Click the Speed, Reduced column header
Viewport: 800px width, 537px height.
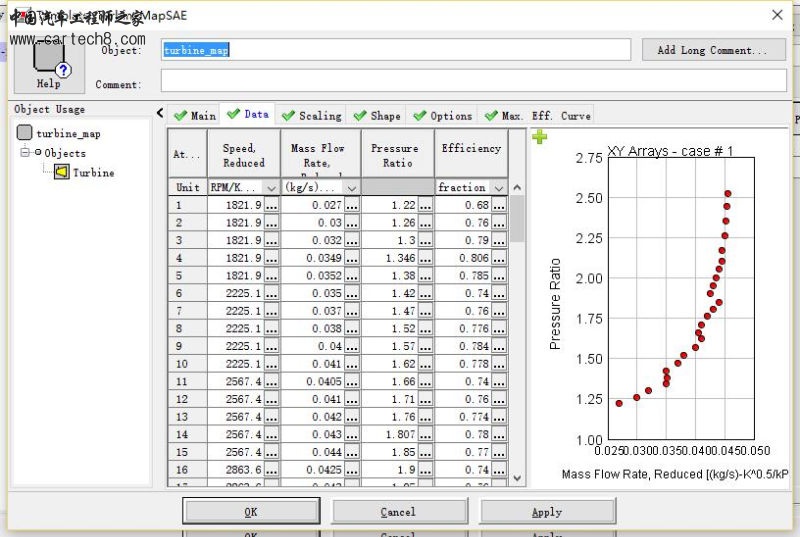tap(243, 155)
